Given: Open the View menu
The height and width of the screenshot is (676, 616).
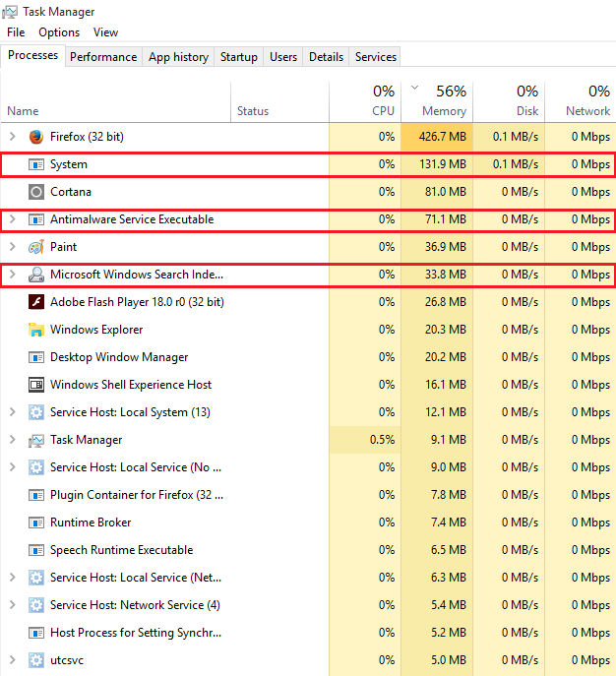Looking at the screenshot, I should [x=105, y=32].
